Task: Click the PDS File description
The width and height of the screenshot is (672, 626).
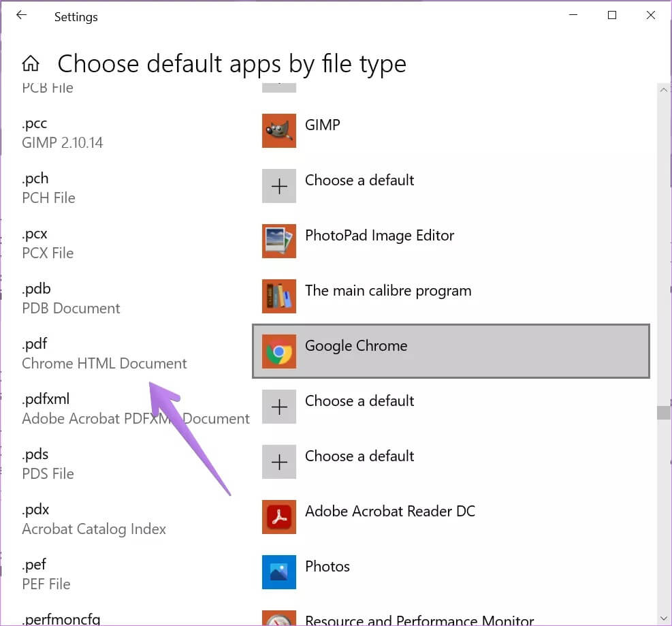Action: (x=48, y=474)
